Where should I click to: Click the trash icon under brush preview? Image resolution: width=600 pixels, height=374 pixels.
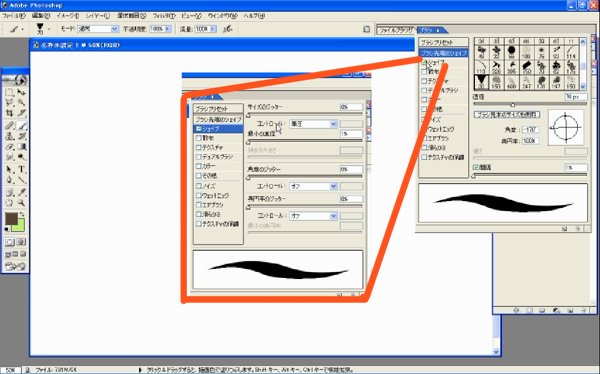click(577, 229)
